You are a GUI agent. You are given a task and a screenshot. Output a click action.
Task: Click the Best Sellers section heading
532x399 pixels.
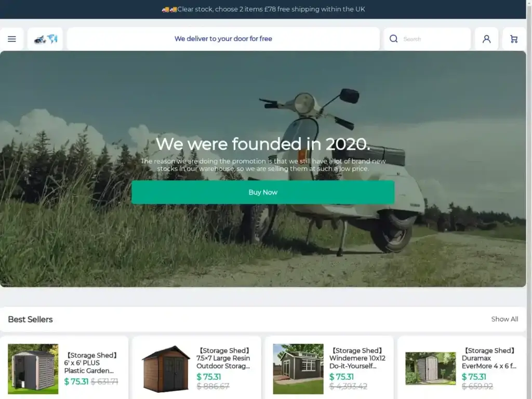(30, 319)
